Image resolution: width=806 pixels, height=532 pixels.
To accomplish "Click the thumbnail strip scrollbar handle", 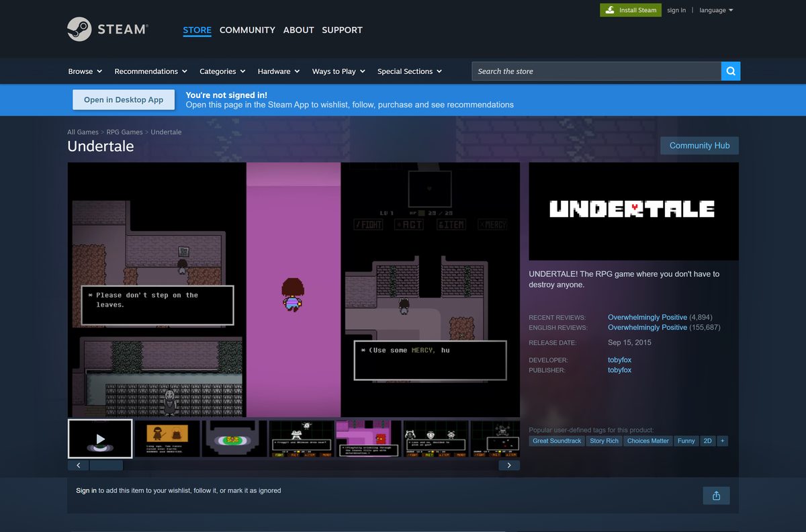I will (106, 465).
